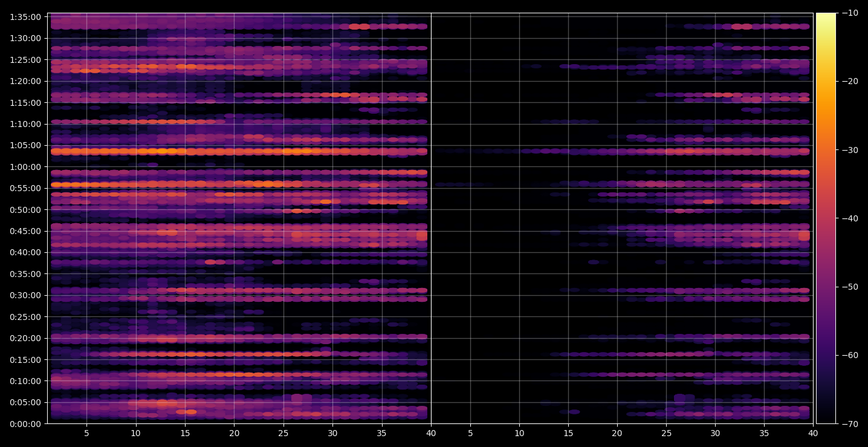
Task: Click the 1:30:00 y-axis tick label
Action: pyautogui.click(x=25, y=38)
